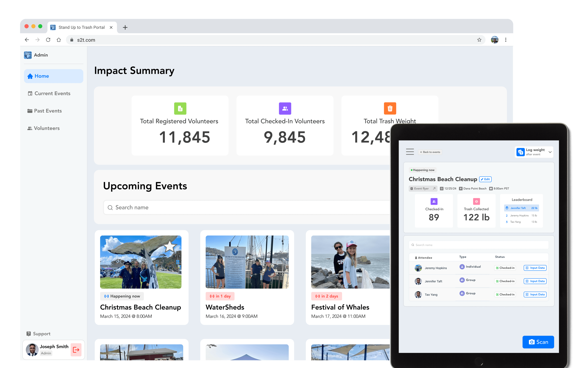Select the Stand Up to Trash Portal tab
Screen dimensions: 588x368
tap(82, 28)
